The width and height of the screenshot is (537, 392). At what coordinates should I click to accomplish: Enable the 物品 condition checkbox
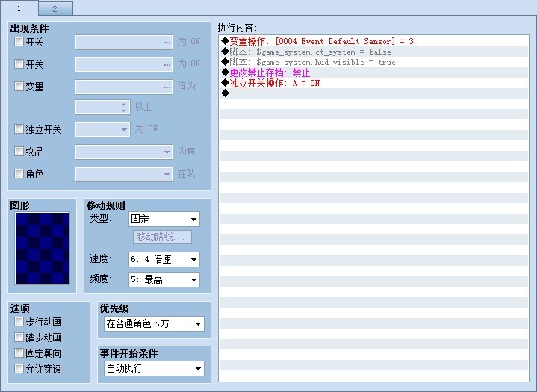(x=19, y=152)
